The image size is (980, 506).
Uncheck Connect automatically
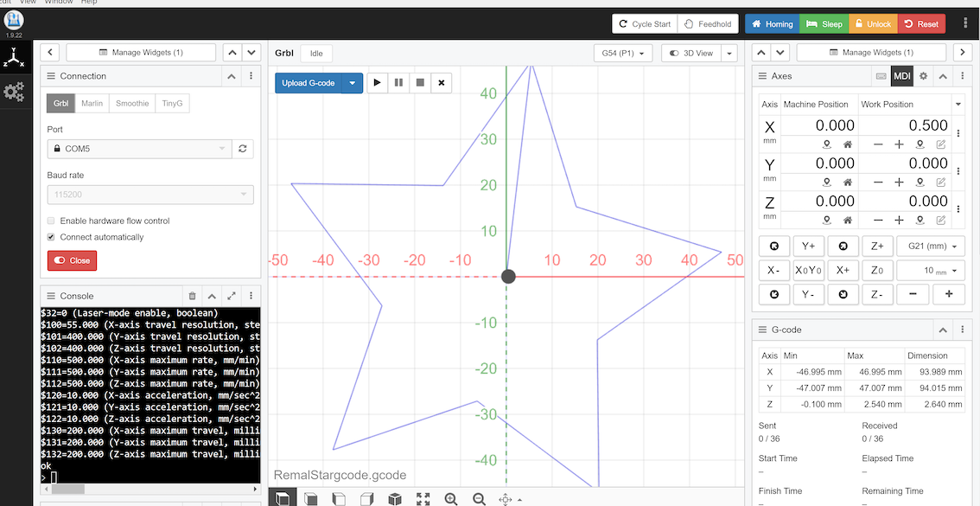tap(51, 237)
